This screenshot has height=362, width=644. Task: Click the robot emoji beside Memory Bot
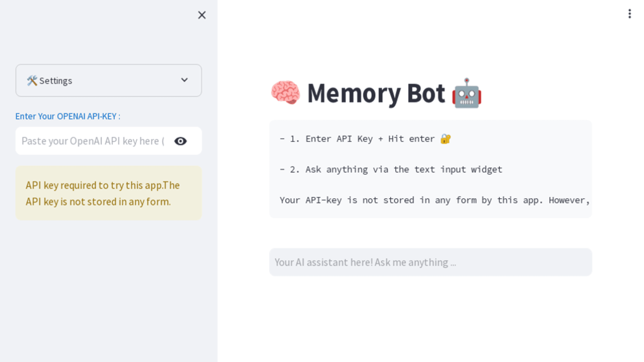coord(467,93)
